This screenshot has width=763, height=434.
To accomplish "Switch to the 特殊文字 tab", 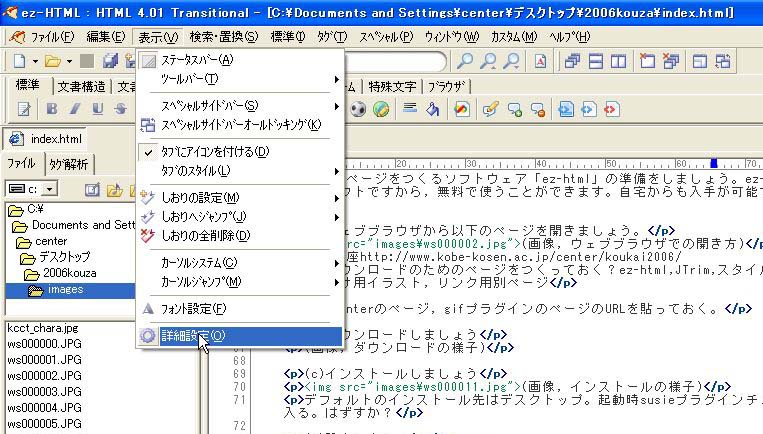I will [392, 87].
